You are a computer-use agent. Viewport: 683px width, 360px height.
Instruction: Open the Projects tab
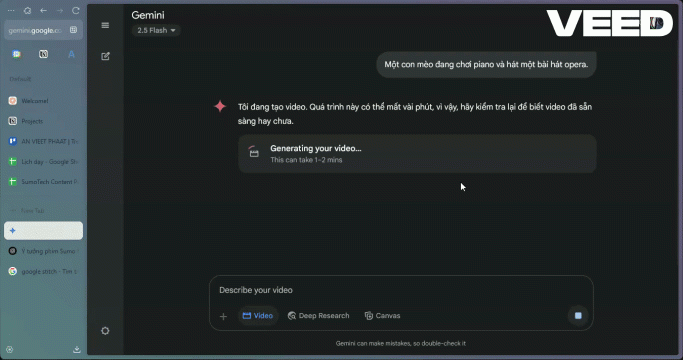pos(43,121)
